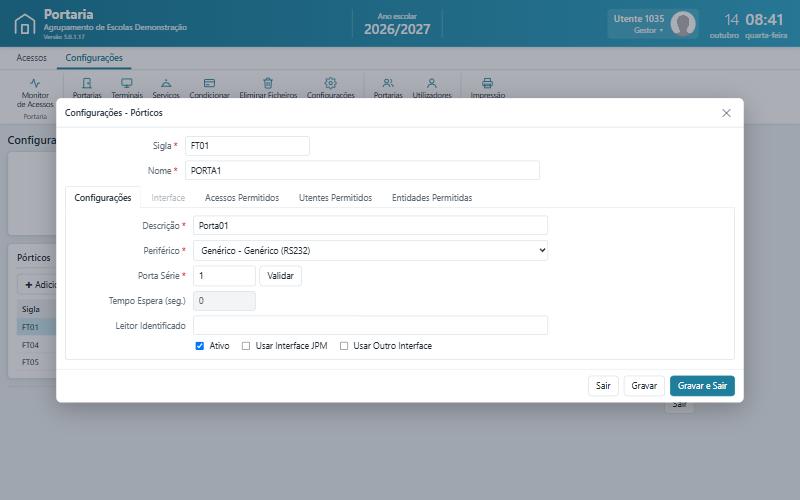Screen dimensions: 800x500
Task: Open the Portarias users group icon
Action: (x=388, y=83)
